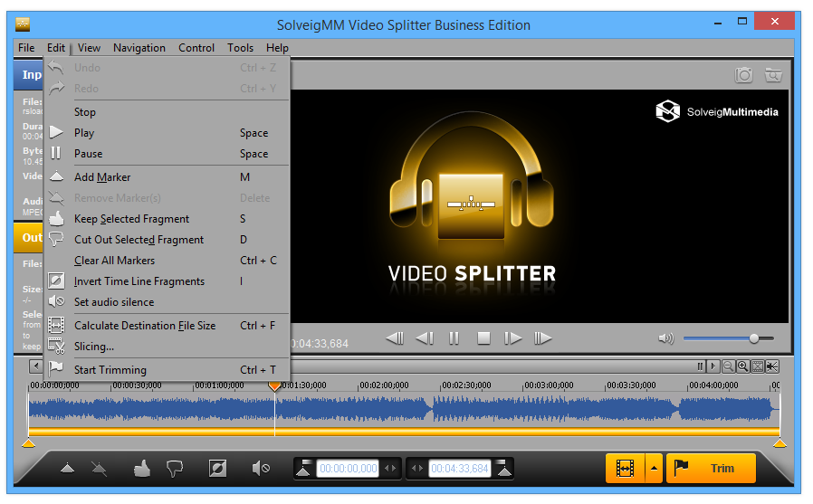Click the Calculate file size film icon
The height and width of the screenshot is (504, 813).
56,326
